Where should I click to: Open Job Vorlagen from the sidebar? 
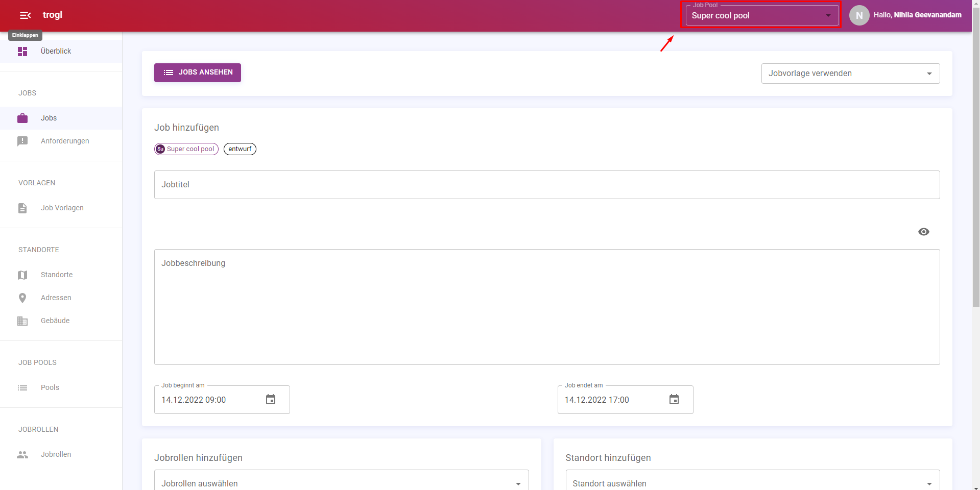click(62, 208)
